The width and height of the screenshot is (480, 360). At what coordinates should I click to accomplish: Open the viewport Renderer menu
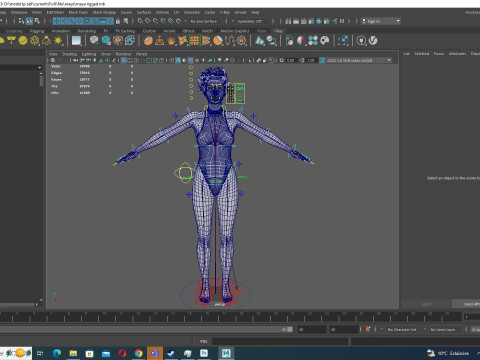123,54
